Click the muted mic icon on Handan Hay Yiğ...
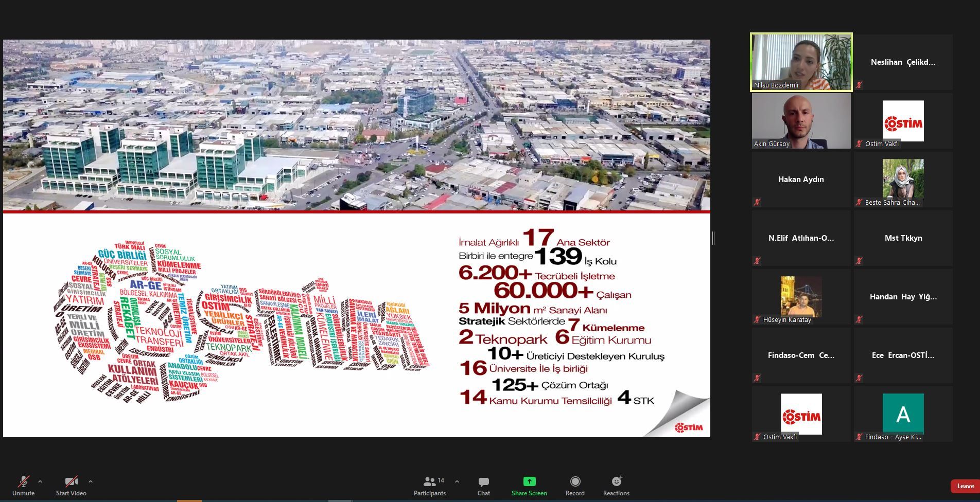This screenshot has height=502, width=980. pyautogui.click(x=859, y=319)
